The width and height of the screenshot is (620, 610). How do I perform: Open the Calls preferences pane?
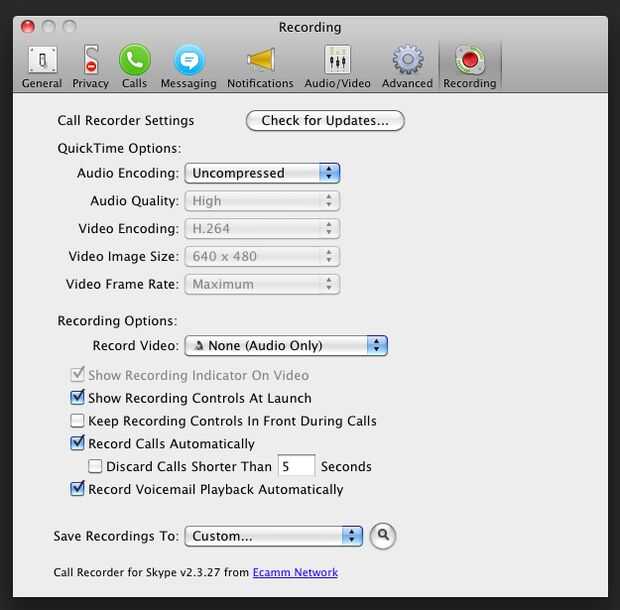coord(134,66)
